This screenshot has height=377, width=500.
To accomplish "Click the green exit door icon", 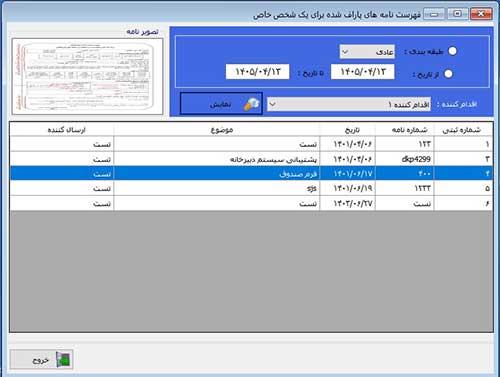I will [x=64, y=359].
